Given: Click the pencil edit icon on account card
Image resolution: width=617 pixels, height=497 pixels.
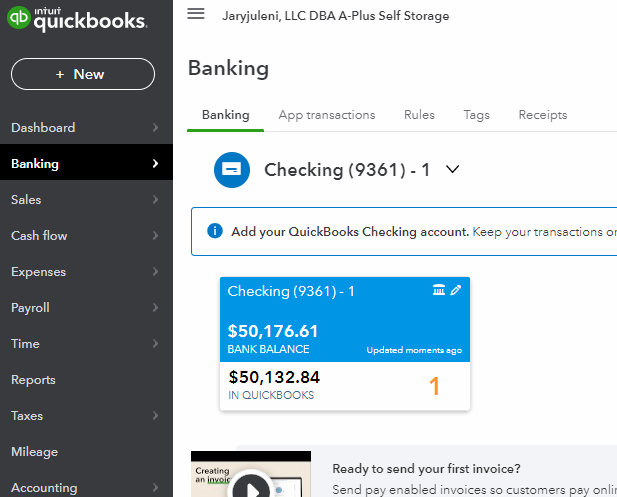Looking at the screenshot, I should tap(456, 290).
